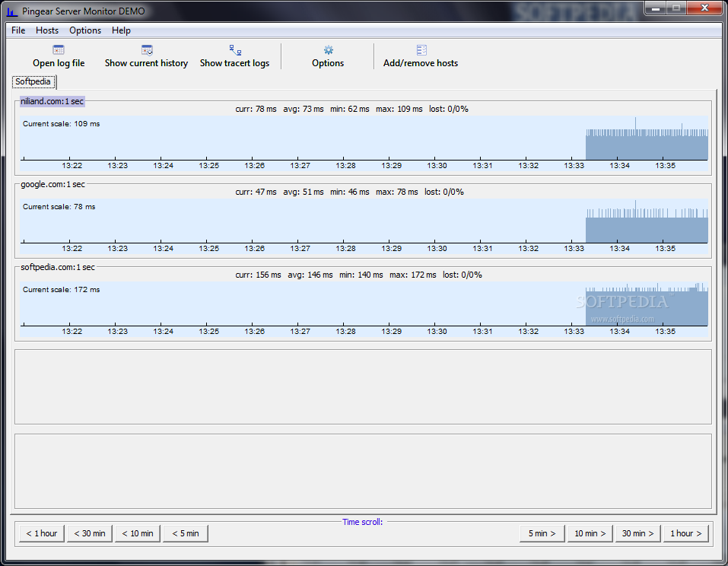
Task: Click the Add/remove hosts list icon
Action: [x=421, y=49]
